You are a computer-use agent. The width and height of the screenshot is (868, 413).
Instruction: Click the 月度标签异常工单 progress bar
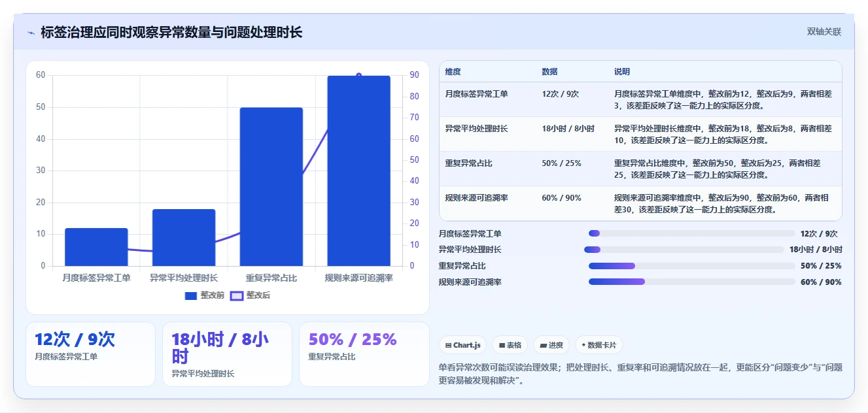pyautogui.click(x=691, y=233)
